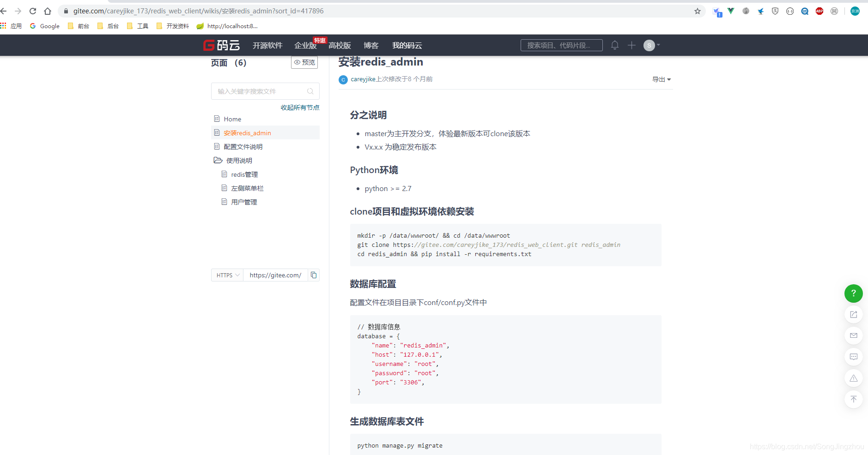Open the 前台 bookmark folder
Image resolution: width=868 pixels, height=455 pixels.
[x=79, y=26]
